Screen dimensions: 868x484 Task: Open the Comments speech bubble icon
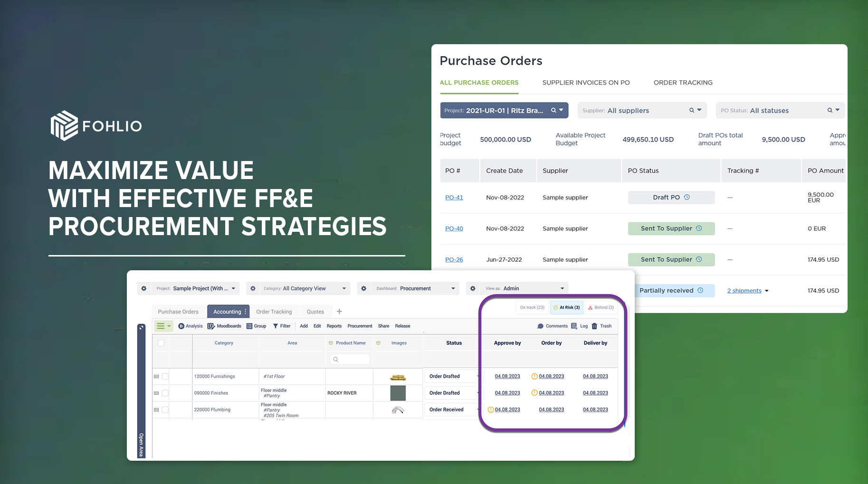[x=540, y=326]
